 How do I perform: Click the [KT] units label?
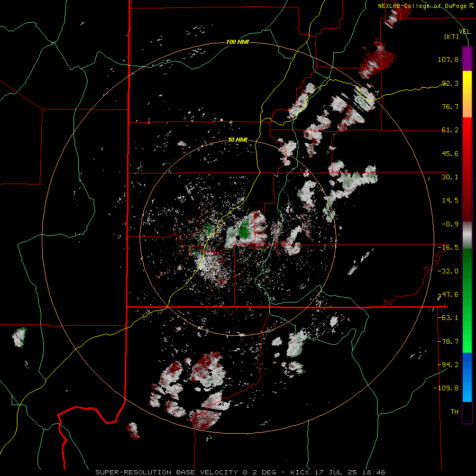(x=452, y=36)
